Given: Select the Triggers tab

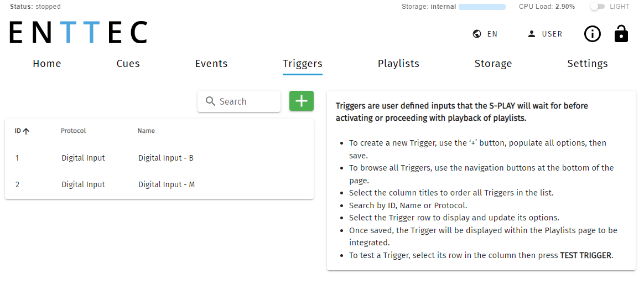Looking at the screenshot, I should click(302, 64).
